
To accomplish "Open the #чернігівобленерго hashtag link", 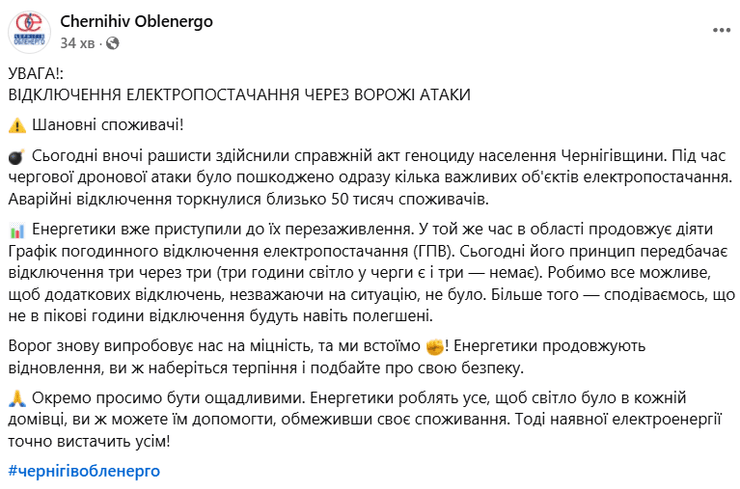I will (83, 469).
